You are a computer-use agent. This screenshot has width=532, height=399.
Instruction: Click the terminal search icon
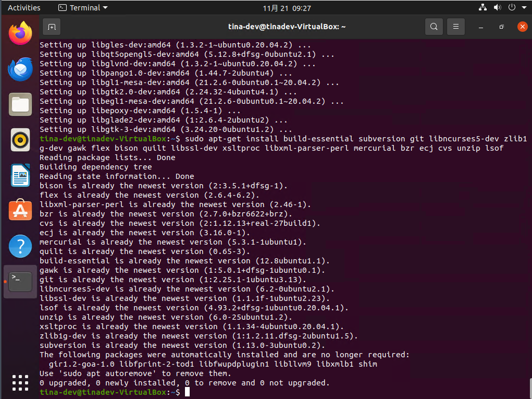(434, 27)
